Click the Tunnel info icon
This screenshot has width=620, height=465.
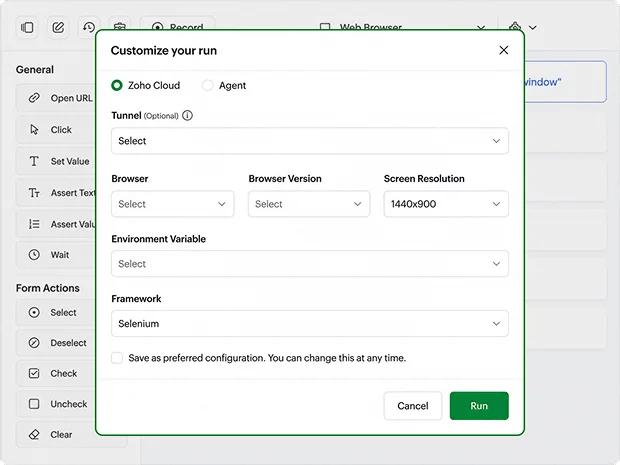click(x=187, y=115)
